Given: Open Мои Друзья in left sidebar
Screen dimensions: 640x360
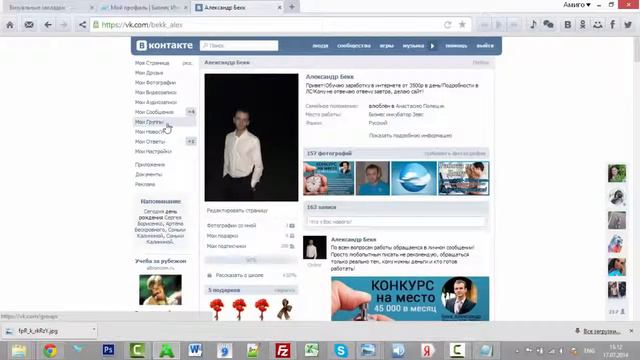Looking at the screenshot, I should pos(149,73).
